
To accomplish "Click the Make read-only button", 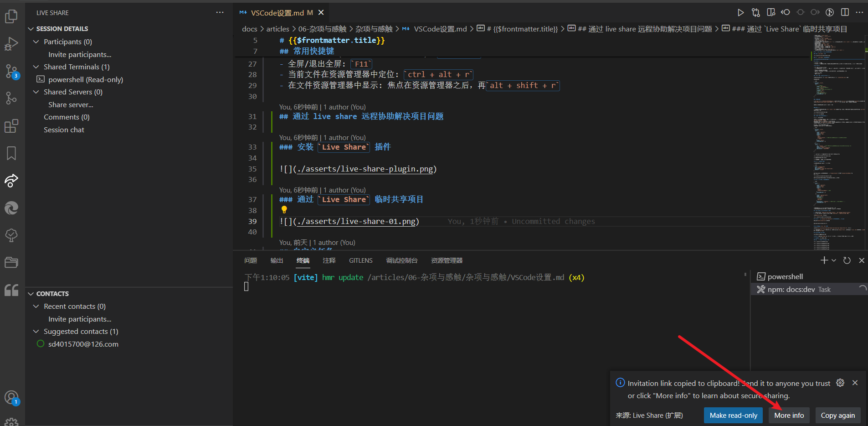I will click(x=733, y=415).
